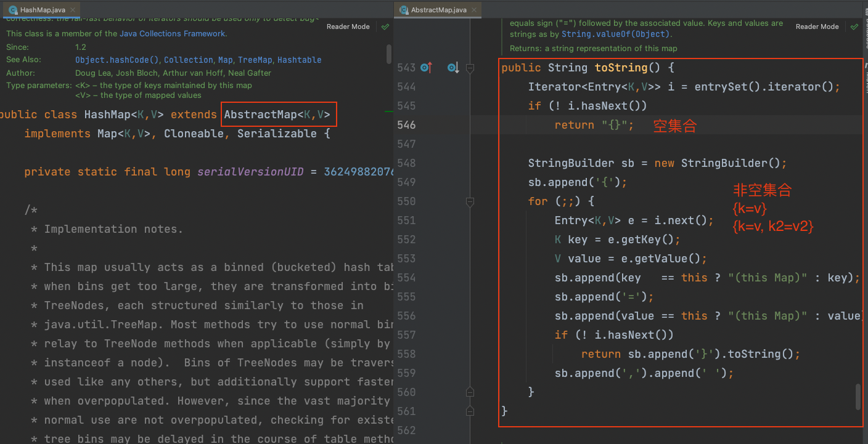Click Serializable in the implements clause
This screenshot has height=444, width=868.
(x=277, y=134)
